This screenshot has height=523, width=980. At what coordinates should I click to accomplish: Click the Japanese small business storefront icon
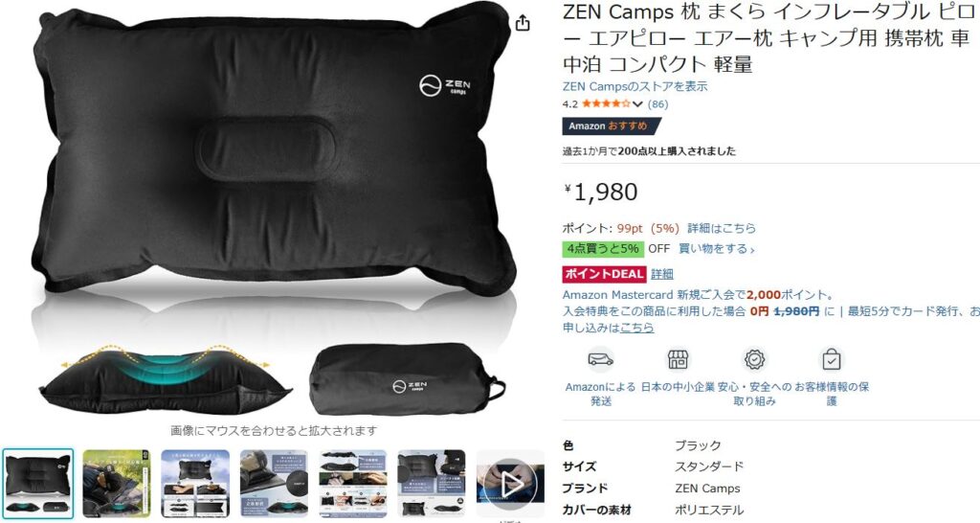(x=678, y=360)
